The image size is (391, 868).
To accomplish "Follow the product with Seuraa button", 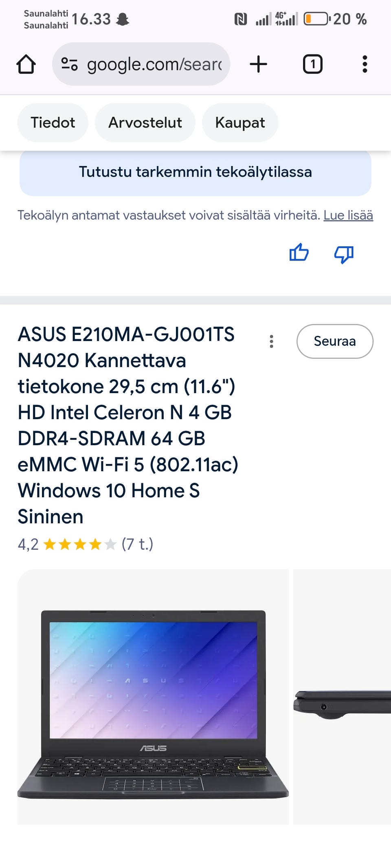I will tap(334, 341).
